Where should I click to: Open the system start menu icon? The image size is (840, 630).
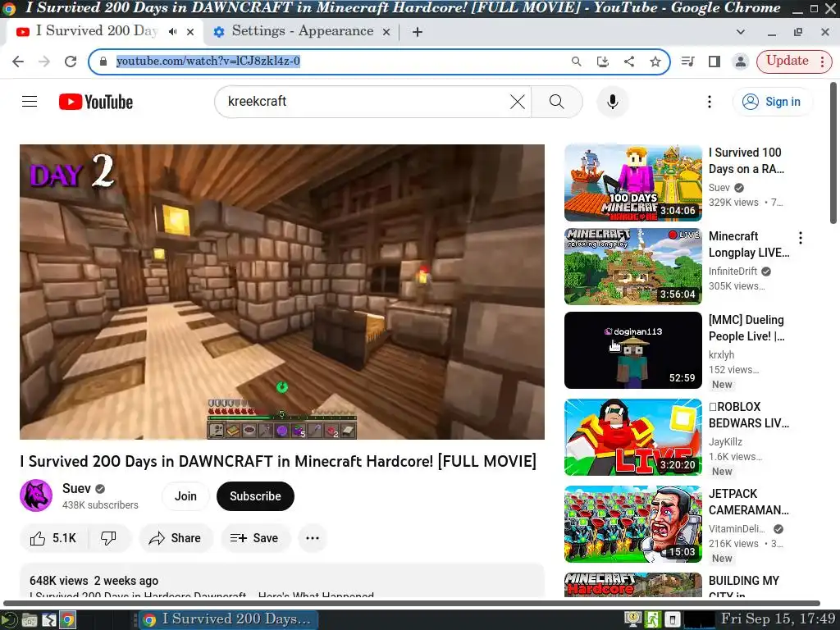point(9,620)
